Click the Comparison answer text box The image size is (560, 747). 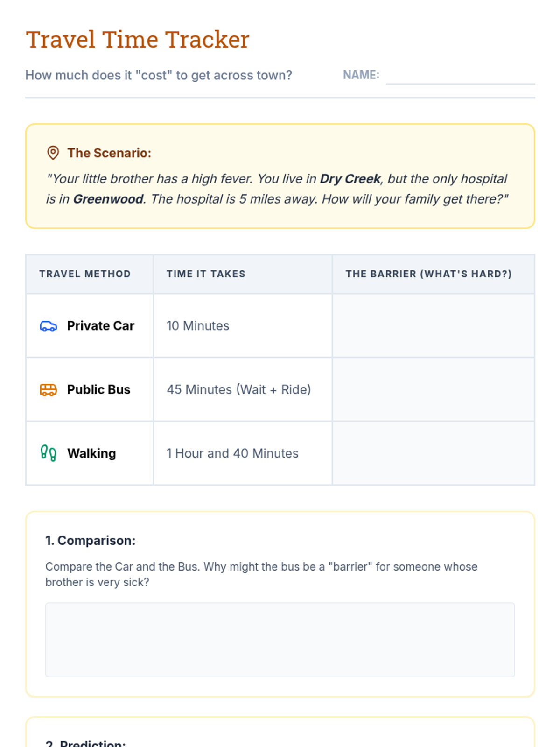tap(280, 640)
